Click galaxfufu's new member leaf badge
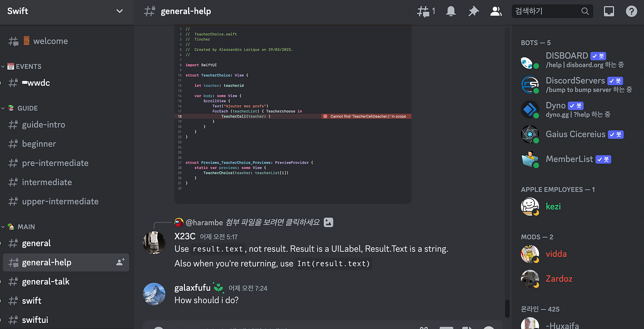 tap(218, 288)
